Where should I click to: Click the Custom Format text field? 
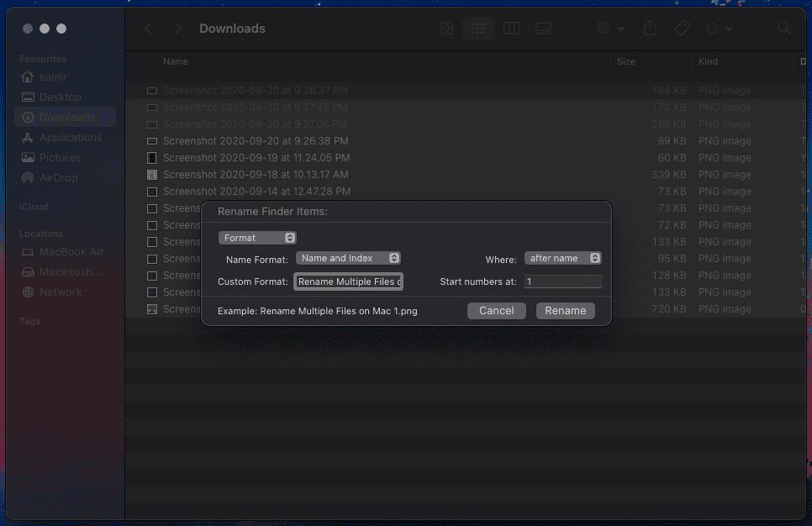[349, 281]
